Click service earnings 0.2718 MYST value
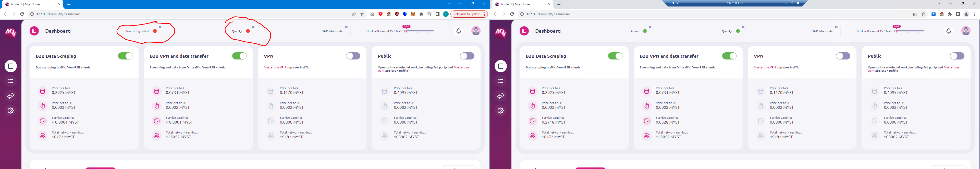 [554, 122]
